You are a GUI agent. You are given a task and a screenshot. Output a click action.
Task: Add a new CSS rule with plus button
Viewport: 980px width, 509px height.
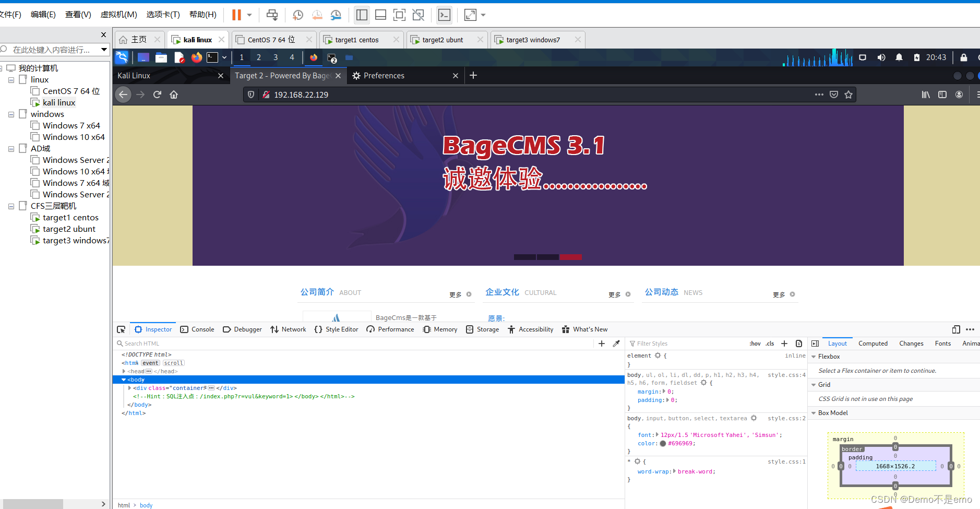pyautogui.click(x=784, y=344)
